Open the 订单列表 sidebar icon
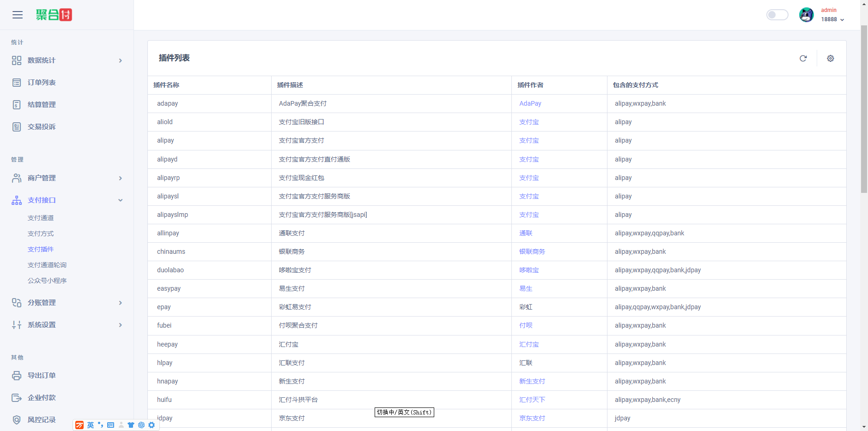 17,82
